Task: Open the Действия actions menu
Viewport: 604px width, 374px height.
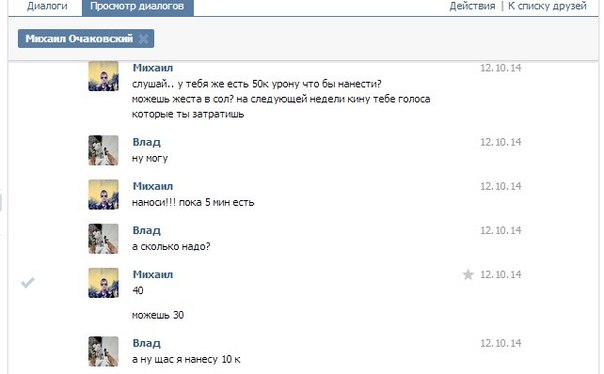Action: 472,6
